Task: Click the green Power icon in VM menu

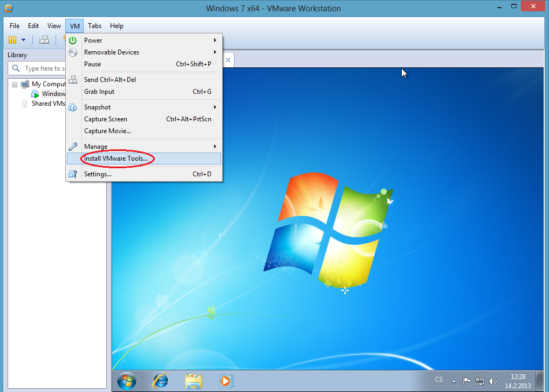Action: pos(72,40)
